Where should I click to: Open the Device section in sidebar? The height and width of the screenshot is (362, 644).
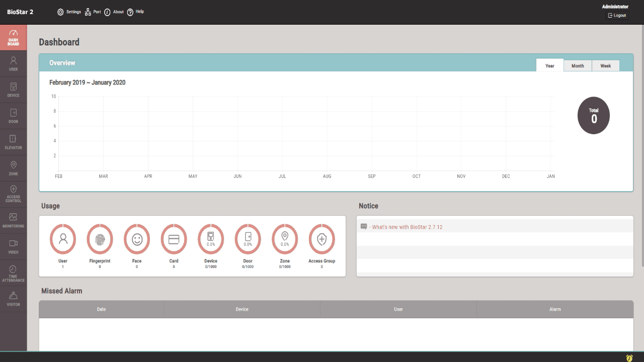click(14, 89)
